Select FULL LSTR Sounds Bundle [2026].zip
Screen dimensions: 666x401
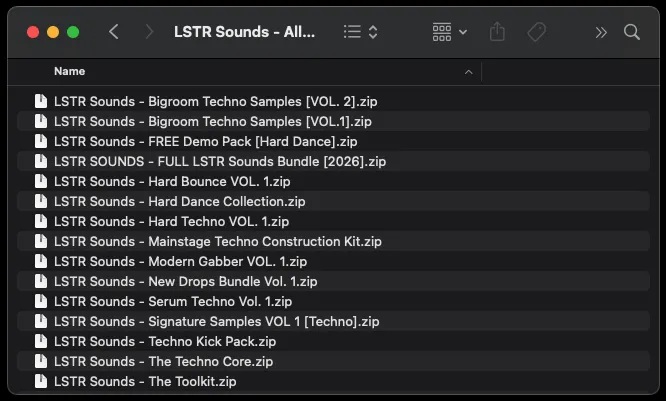coord(220,161)
